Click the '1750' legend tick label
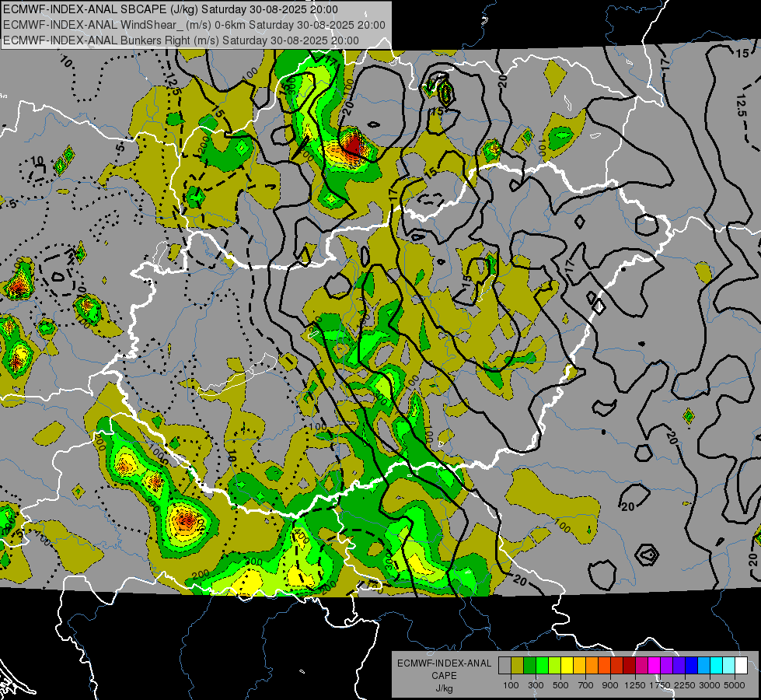 tap(660, 685)
